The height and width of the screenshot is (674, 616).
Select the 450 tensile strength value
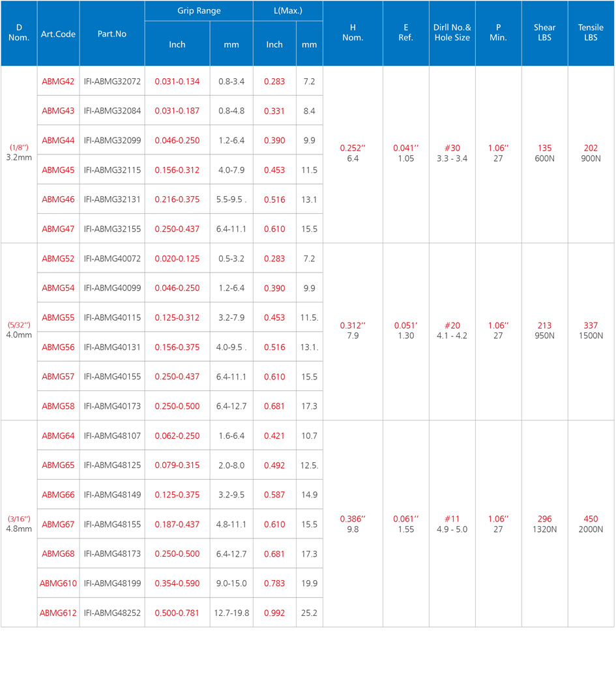[591, 519]
